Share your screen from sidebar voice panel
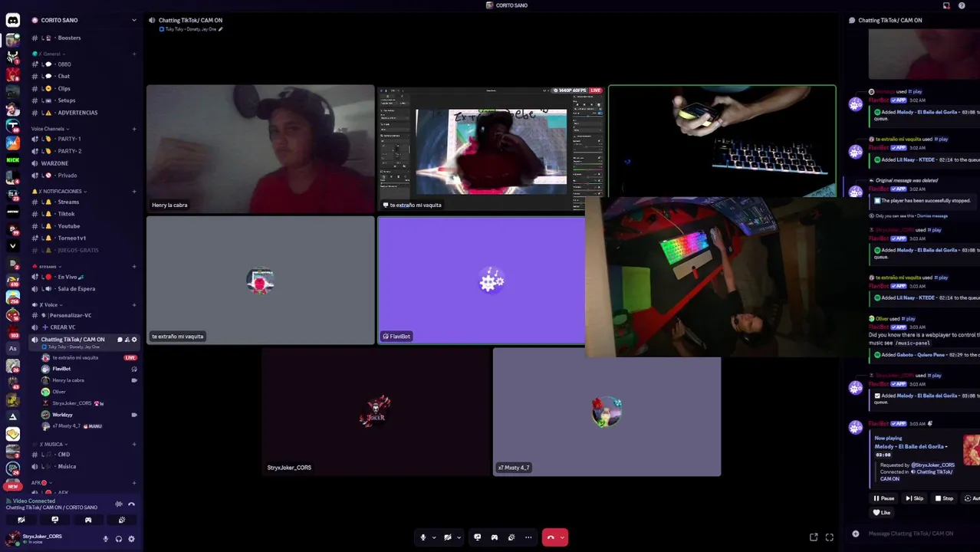Screen dimensions: 980x552 [x=54, y=520]
